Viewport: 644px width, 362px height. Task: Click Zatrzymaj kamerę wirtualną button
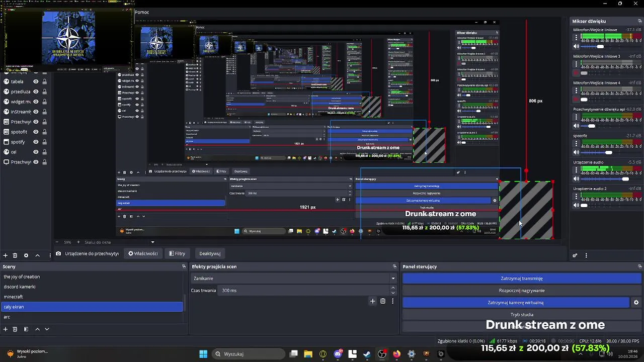[516, 303]
